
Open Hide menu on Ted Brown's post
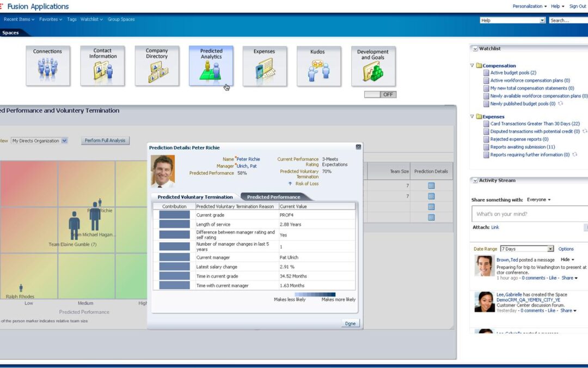pos(567,260)
